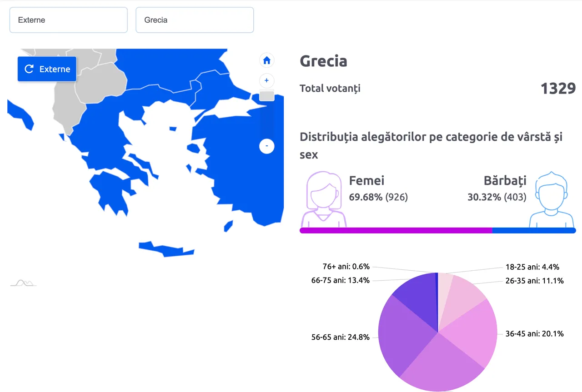The image size is (582, 392).
Task: Click the blue Bărbați portion of gender bar
Action: [534, 230]
